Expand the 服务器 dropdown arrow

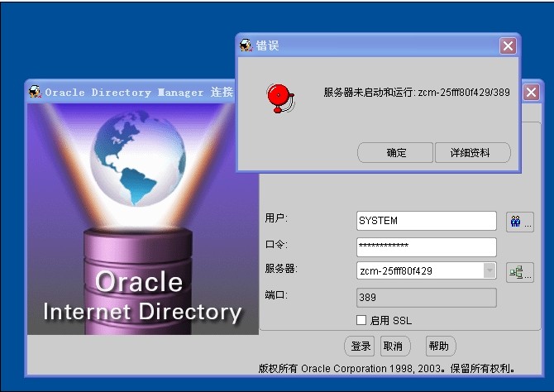click(x=489, y=270)
